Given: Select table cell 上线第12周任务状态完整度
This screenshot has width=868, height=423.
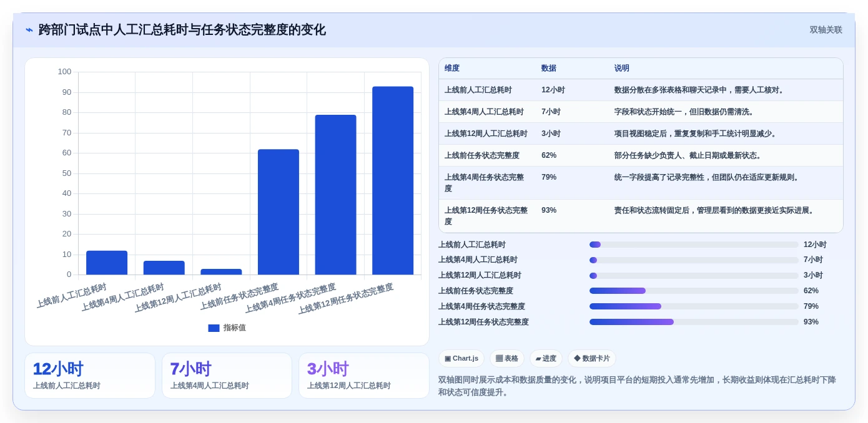Looking at the screenshot, I should tap(486, 216).
